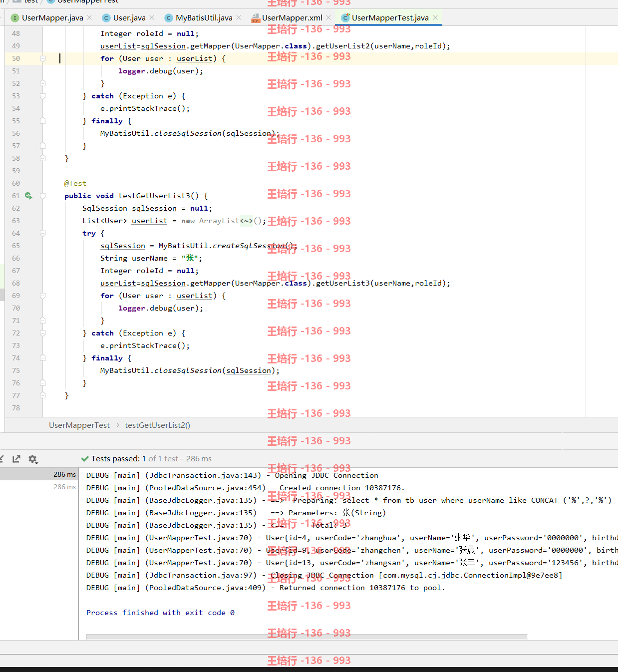Fold the finally block at line 55
This screenshot has height=672, width=618.
[x=42, y=121]
